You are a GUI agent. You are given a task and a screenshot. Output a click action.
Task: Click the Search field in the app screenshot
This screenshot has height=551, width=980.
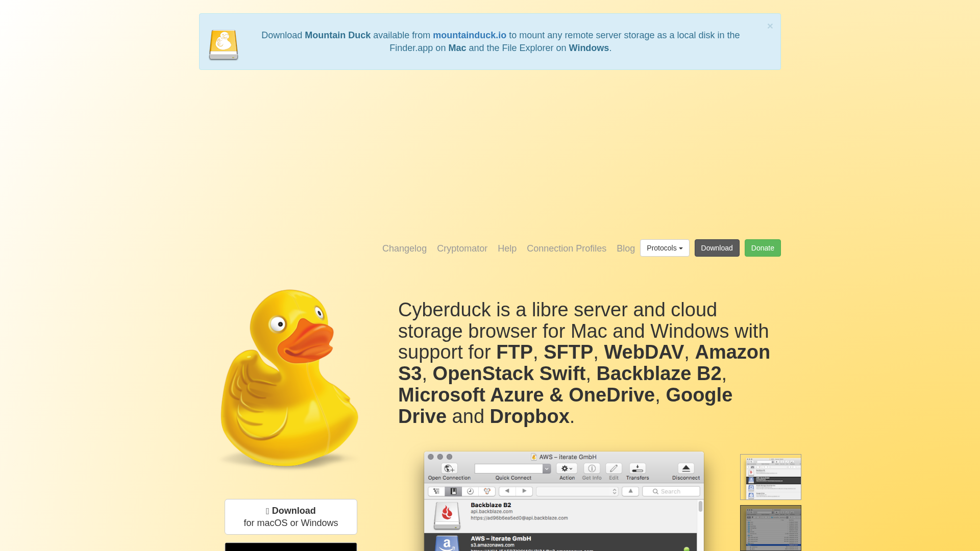pos(671,491)
